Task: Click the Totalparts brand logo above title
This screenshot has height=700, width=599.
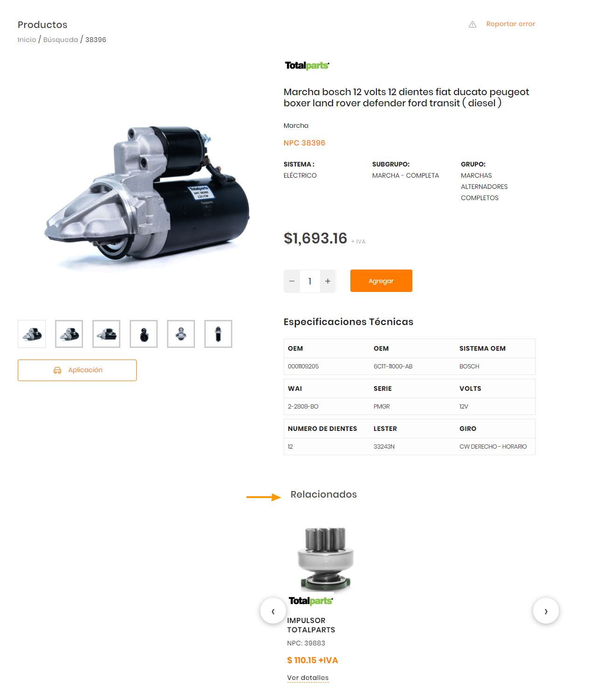Action: [x=307, y=66]
